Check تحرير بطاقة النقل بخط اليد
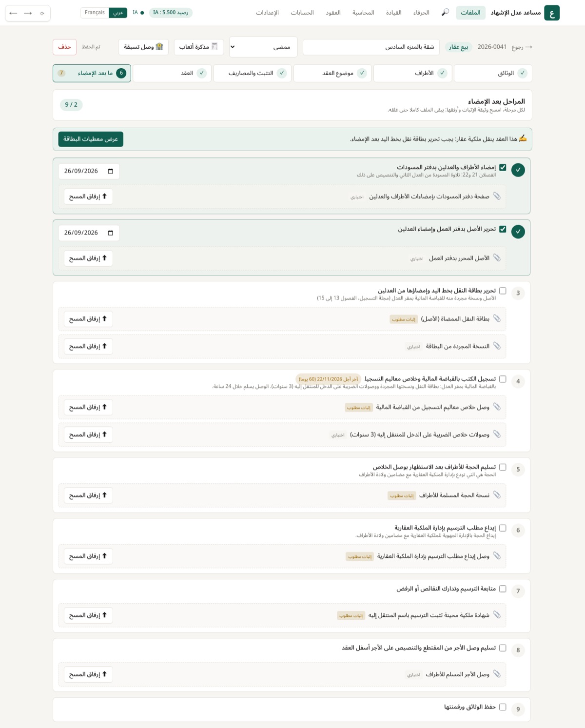 pyautogui.click(x=503, y=291)
